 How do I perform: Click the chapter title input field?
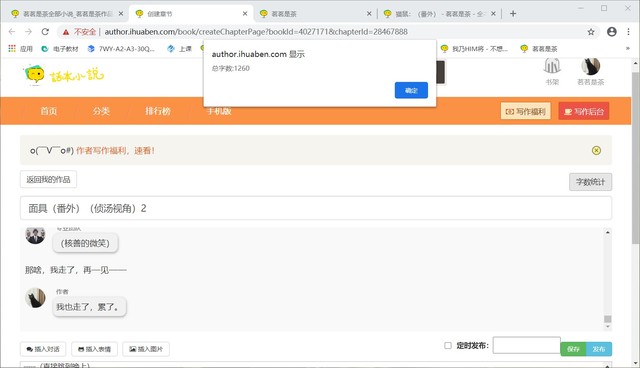(x=316, y=208)
